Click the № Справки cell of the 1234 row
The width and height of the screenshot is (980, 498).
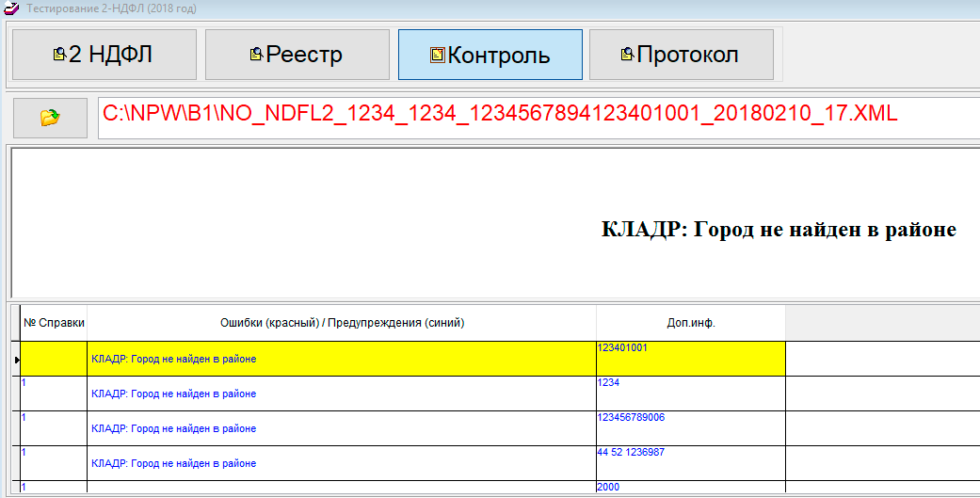pos(54,394)
